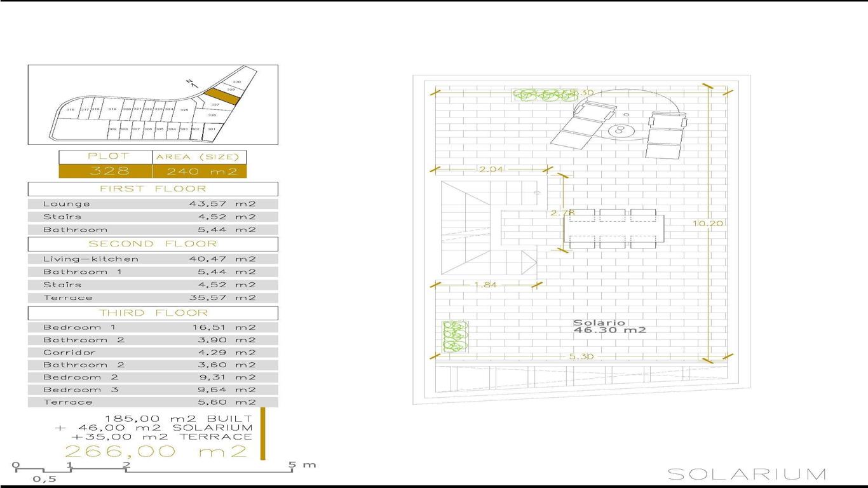This screenshot has width=868, height=488.
Task: Select the Living-kitchen row
Action: click(153, 259)
